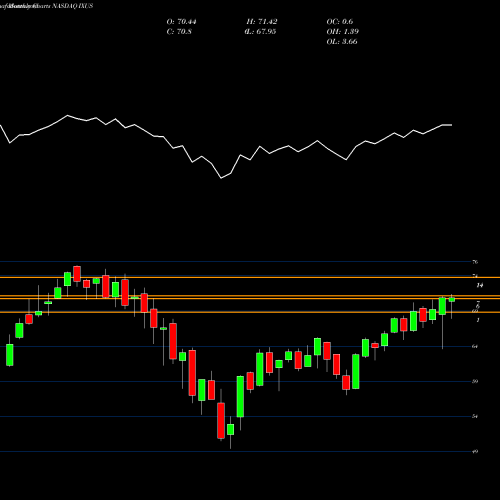Click the 59 price axis label

pyautogui.click(x=475, y=381)
